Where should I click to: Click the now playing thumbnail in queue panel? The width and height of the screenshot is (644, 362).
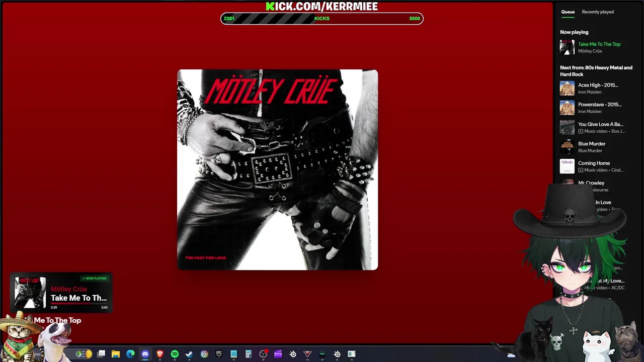click(x=567, y=47)
